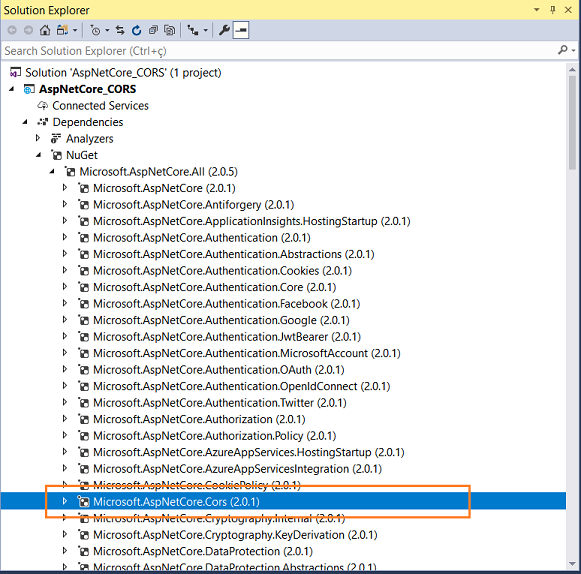Click Authentication.Twitter package icon

[84, 403]
